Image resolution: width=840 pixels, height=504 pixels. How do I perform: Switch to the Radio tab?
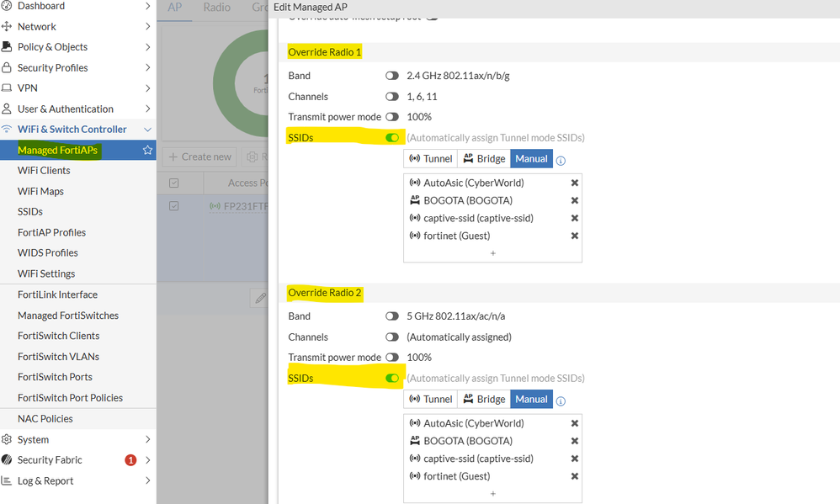[x=217, y=8]
